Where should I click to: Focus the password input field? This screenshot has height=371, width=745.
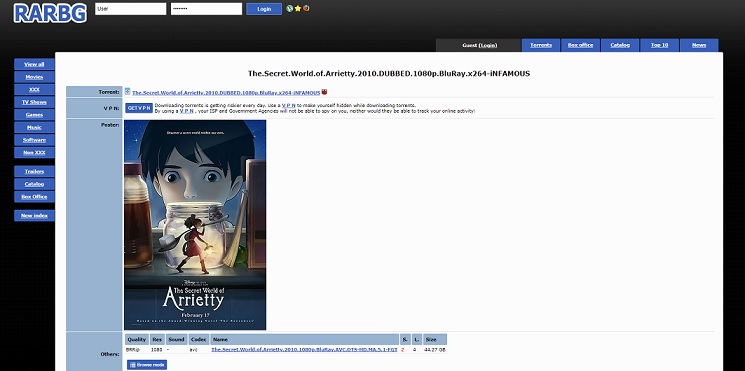[x=206, y=9]
